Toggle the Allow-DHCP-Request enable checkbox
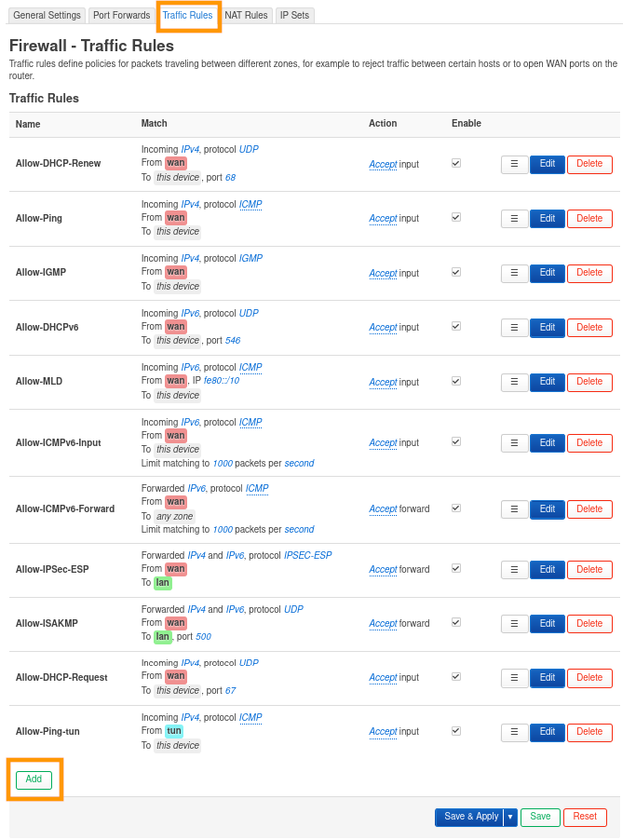Screen dimensions: 636x840 [456, 676]
